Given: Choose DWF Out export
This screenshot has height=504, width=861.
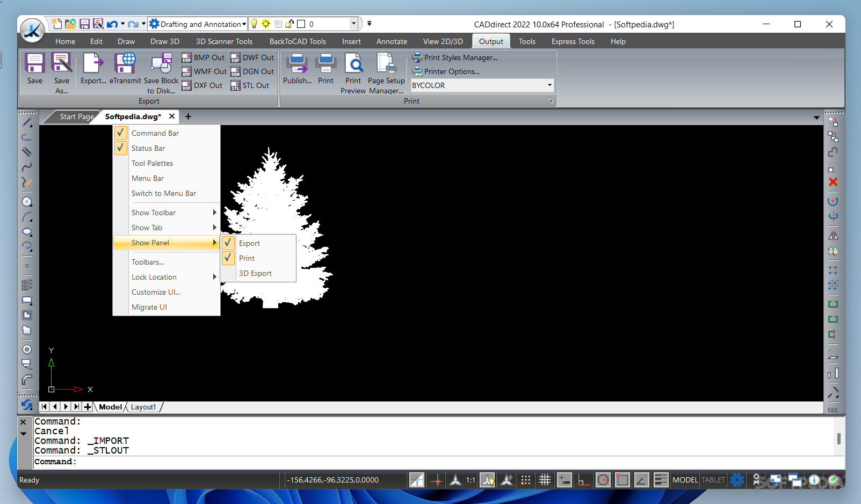Looking at the screenshot, I should 252,57.
